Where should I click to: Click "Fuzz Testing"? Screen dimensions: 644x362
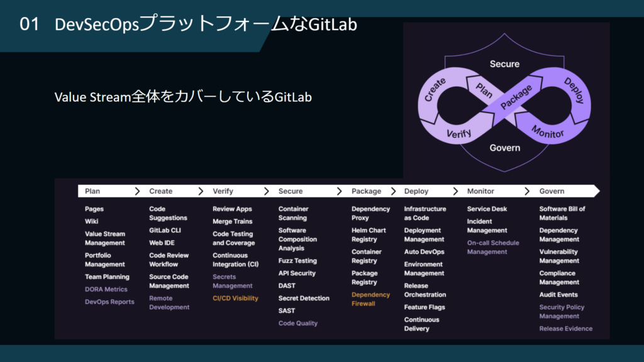point(297,261)
